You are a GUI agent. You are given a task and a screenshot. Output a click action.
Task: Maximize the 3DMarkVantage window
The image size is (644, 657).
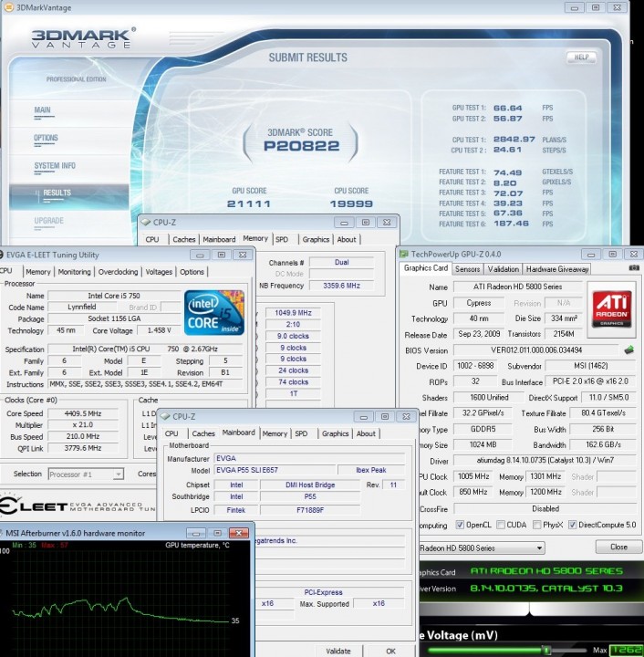click(x=596, y=7)
